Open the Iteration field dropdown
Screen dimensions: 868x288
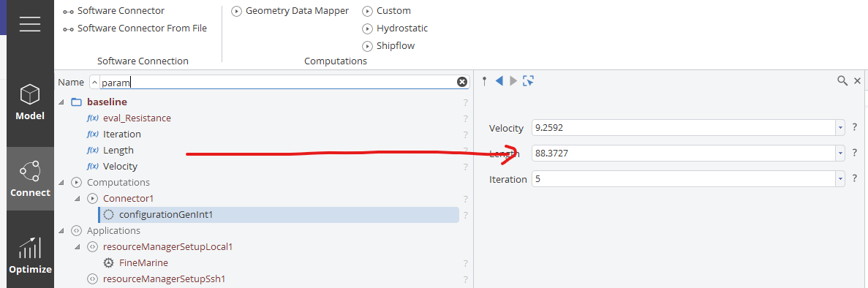click(840, 179)
